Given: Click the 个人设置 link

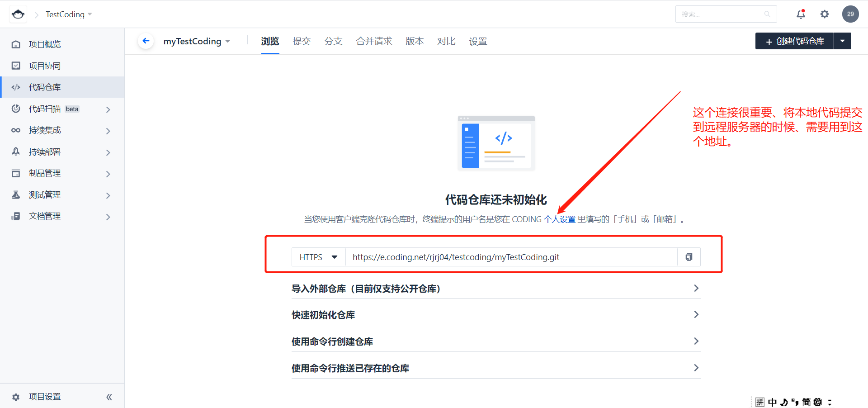Looking at the screenshot, I should [x=560, y=219].
